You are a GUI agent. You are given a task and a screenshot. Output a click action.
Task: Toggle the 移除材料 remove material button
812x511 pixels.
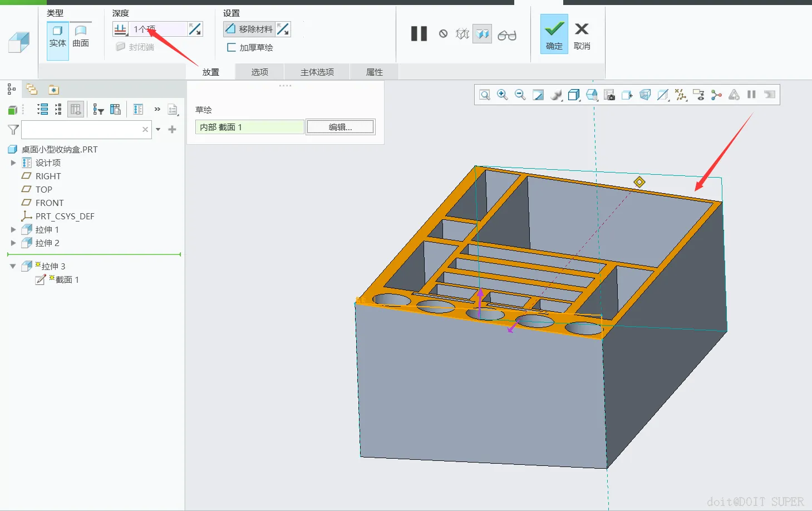coord(249,29)
